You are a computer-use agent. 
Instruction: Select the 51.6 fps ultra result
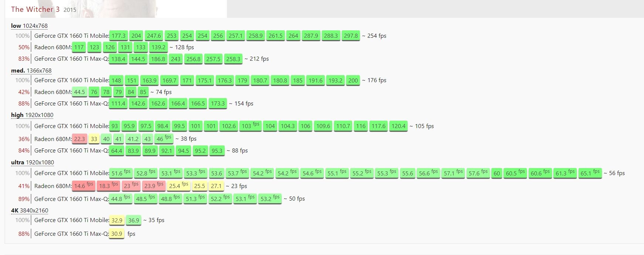pyautogui.click(x=121, y=173)
